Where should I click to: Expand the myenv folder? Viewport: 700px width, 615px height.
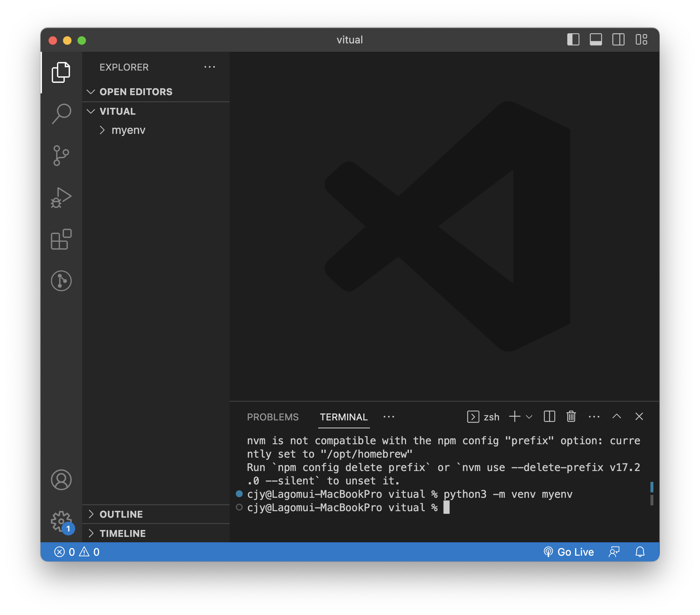pos(128,130)
